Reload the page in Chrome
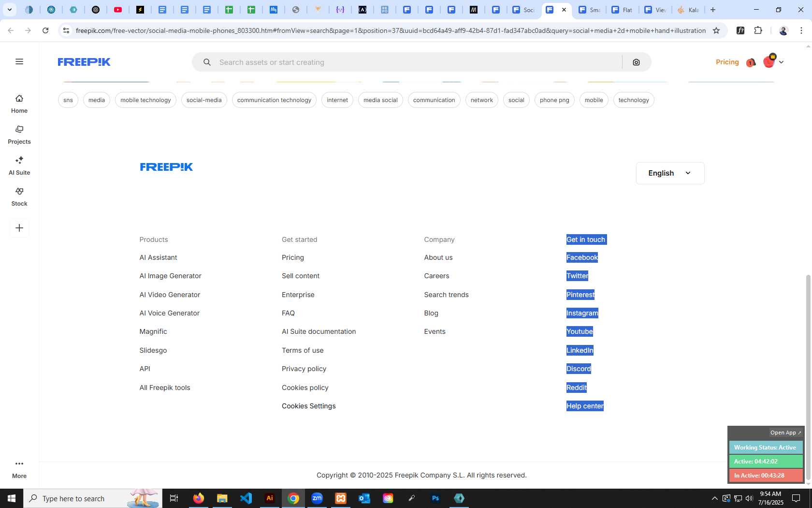 click(45, 30)
